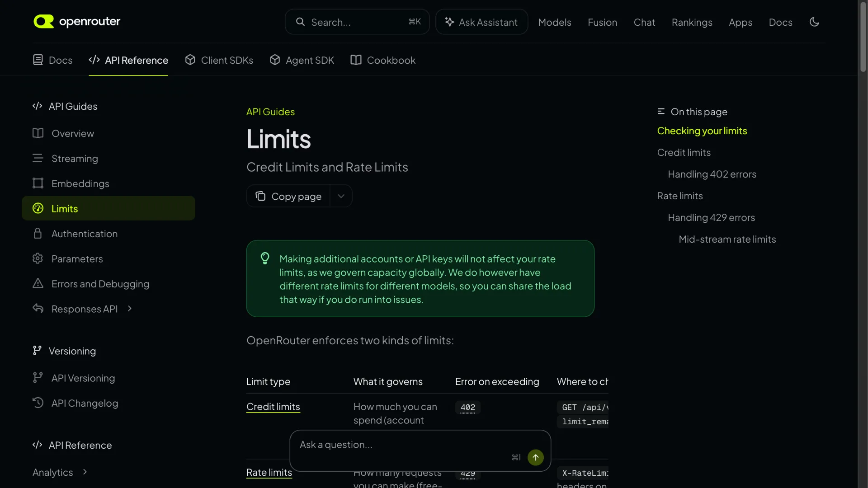This screenshot has width=868, height=488.
Task: Click the Authentication lock icon
Action: (x=38, y=233)
